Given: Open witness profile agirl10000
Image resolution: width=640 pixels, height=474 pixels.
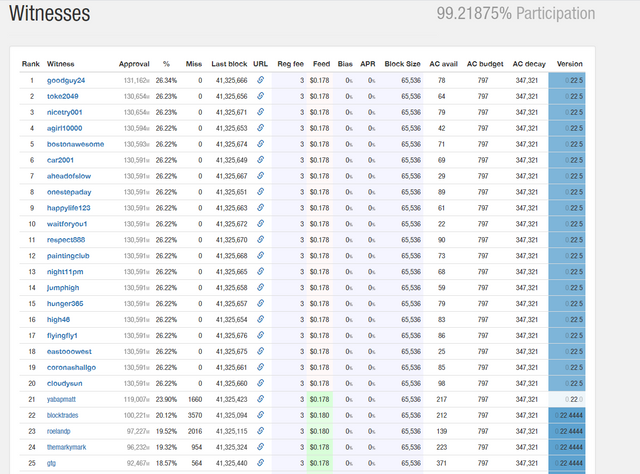Looking at the screenshot, I should [x=64, y=128].
